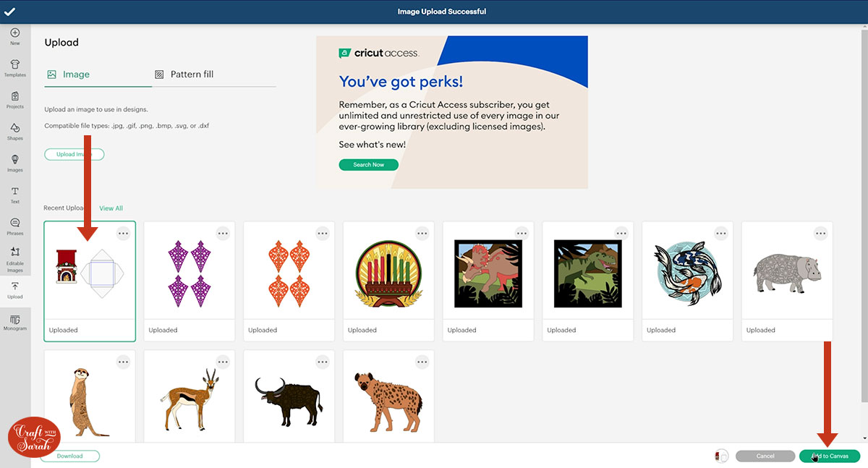Click the checkmark icon in top bar

[x=10, y=12]
